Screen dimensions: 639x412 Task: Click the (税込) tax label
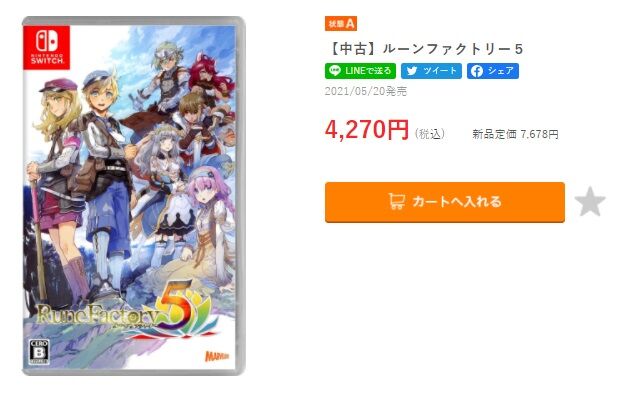coord(430,134)
